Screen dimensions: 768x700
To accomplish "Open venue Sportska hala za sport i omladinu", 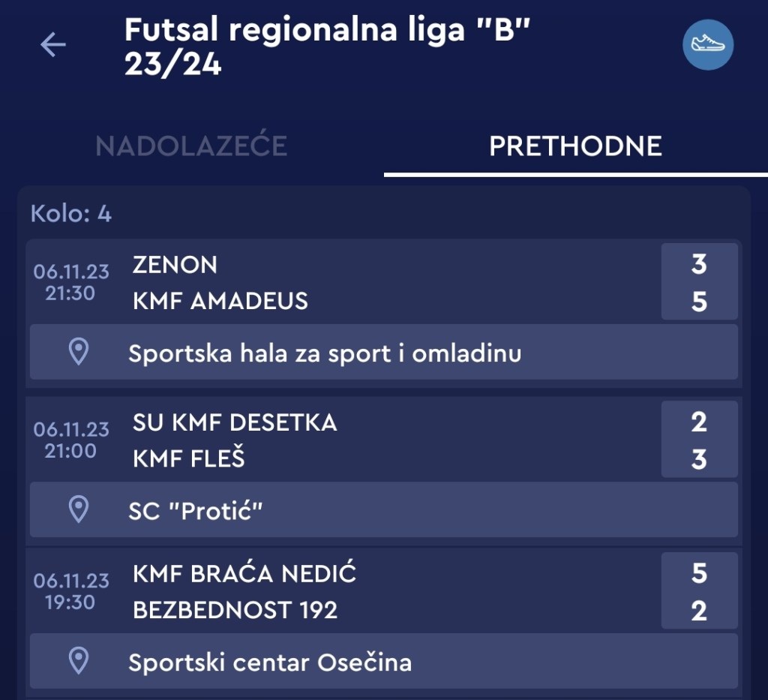I will (x=325, y=353).
